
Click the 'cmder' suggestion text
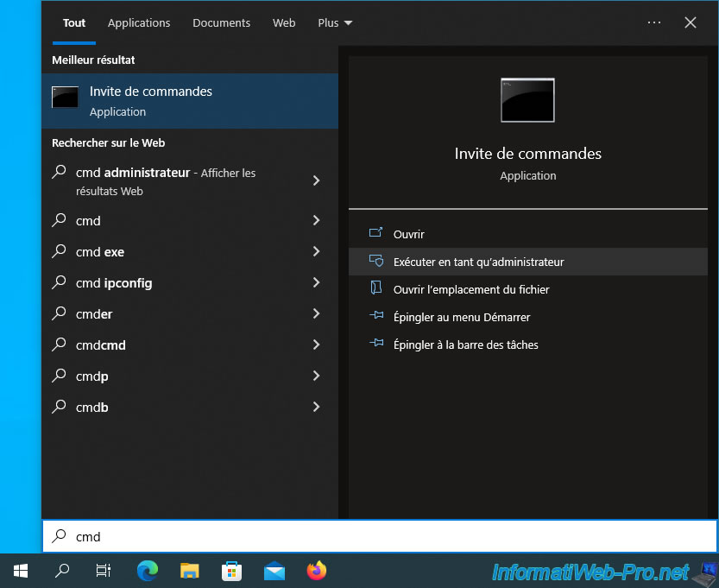(94, 314)
